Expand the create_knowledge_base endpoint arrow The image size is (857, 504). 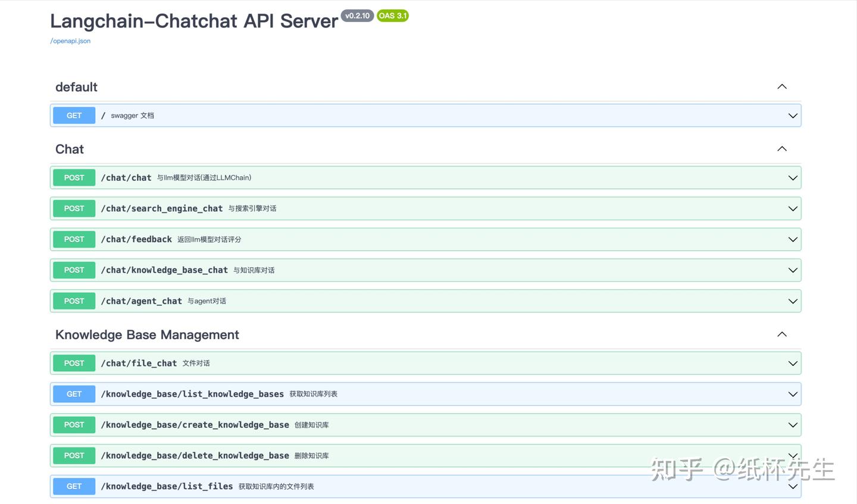click(x=793, y=425)
